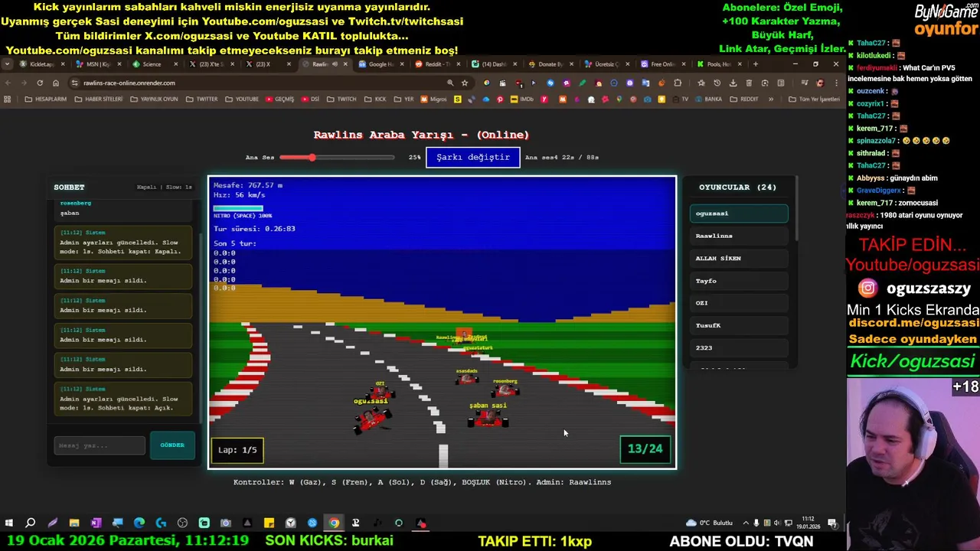The image size is (980, 551).
Task: Open the apps grid in bookmarks bar
Action: [x=8, y=99]
